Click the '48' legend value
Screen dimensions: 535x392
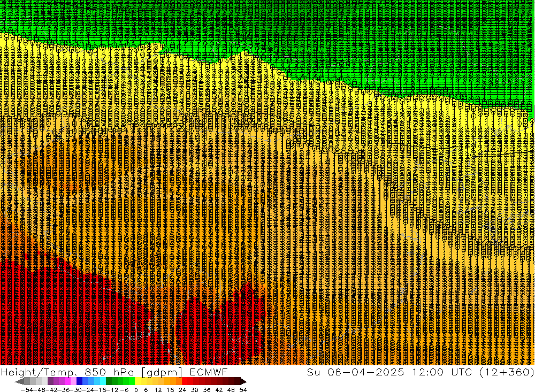click(x=231, y=390)
